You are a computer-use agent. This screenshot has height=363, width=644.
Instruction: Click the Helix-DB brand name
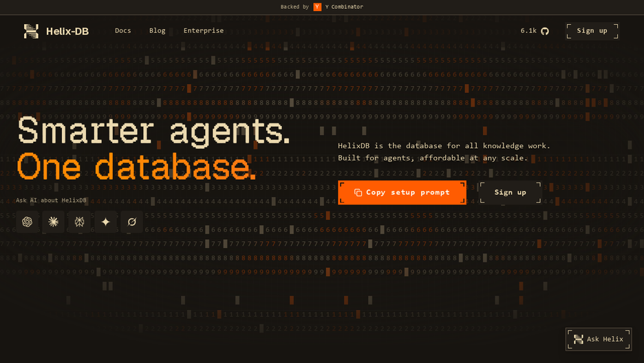click(x=67, y=31)
